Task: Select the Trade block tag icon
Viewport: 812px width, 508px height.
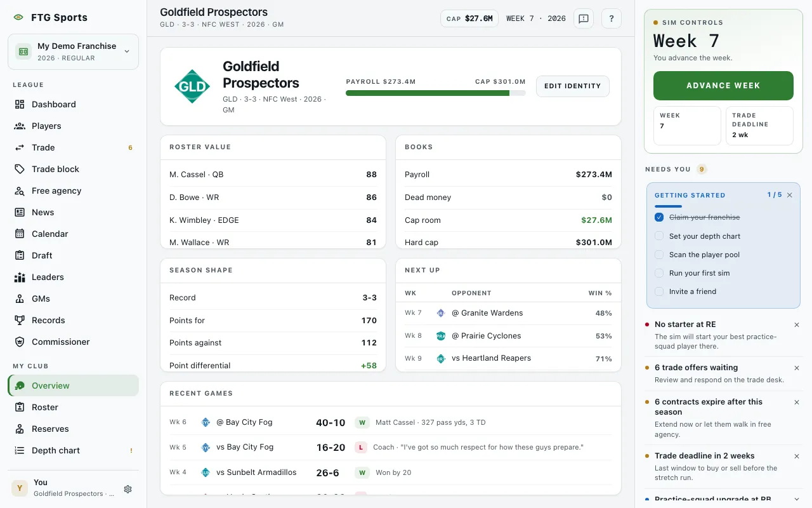Action: 20,169
